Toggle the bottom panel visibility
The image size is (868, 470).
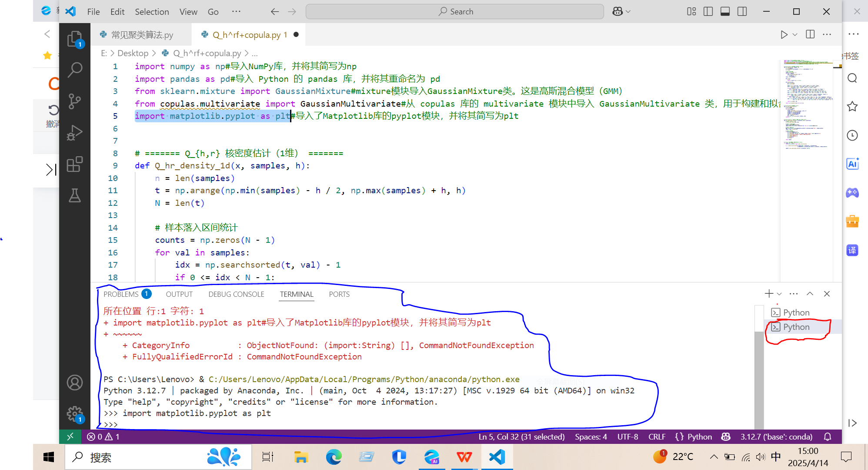point(725,12)
